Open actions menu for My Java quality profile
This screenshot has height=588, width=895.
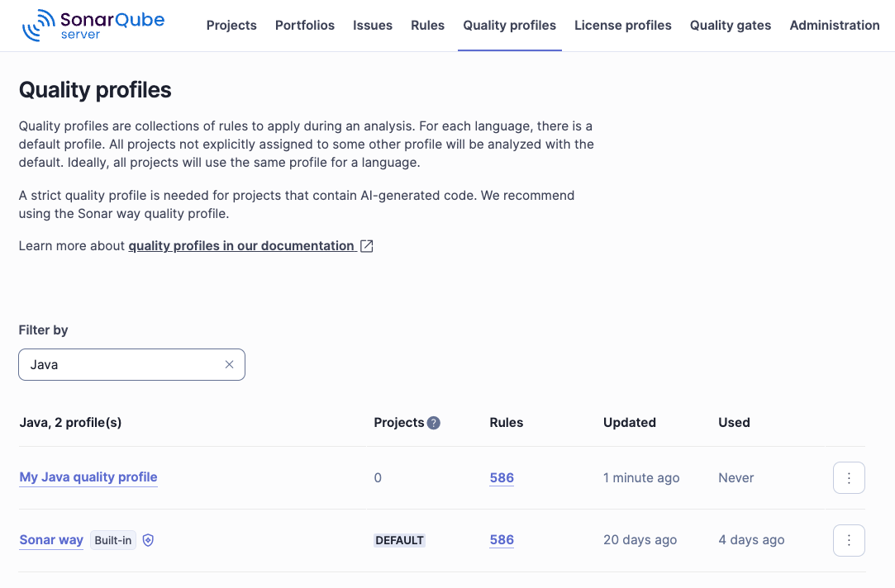(849, 477)
